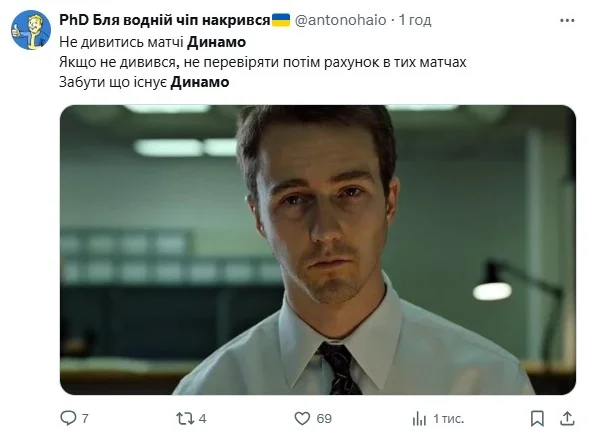Click the like count 69

pyautogui.click(x=324, y=418)
